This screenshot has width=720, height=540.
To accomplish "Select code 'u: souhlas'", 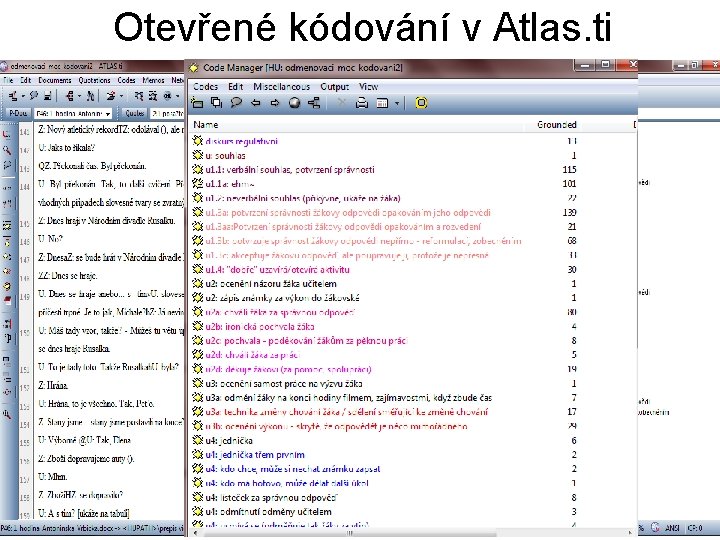I will coord(225,156).
